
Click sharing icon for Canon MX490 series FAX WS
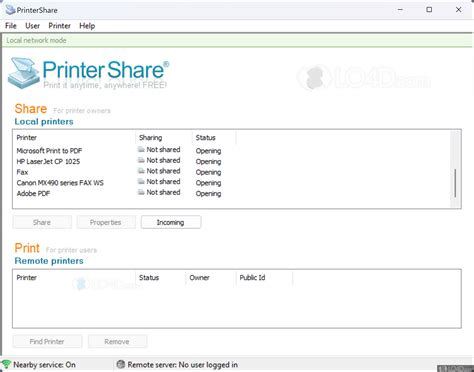141,181
